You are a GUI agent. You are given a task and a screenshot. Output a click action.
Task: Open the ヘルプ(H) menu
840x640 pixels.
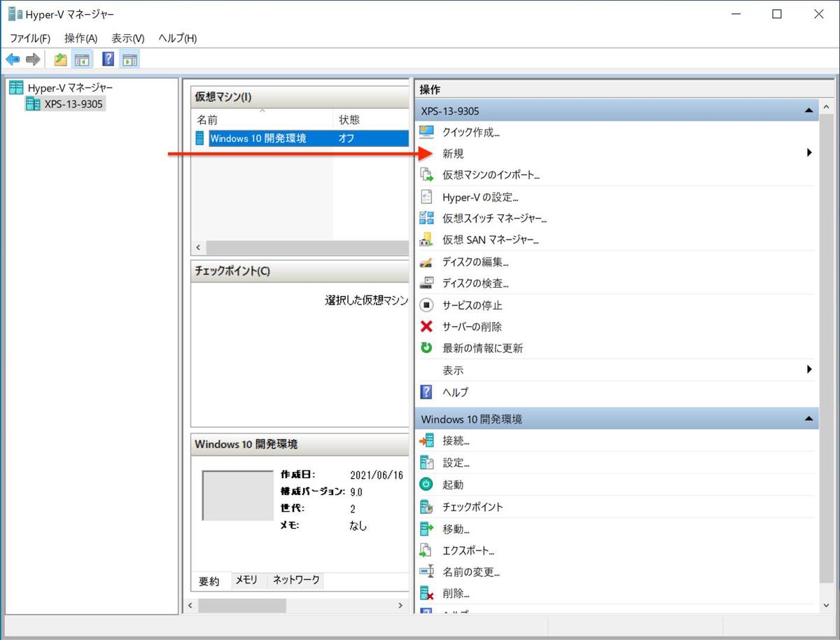coord(178,38)
